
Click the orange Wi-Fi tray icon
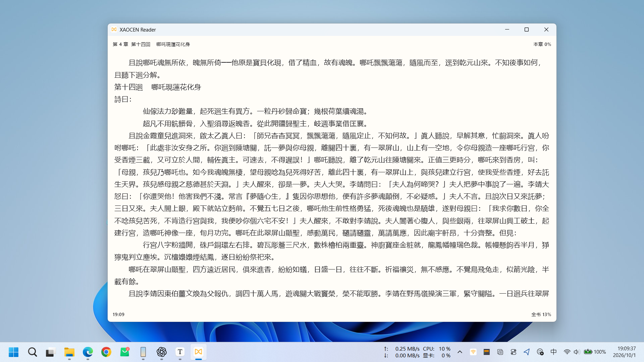[473, 352]
